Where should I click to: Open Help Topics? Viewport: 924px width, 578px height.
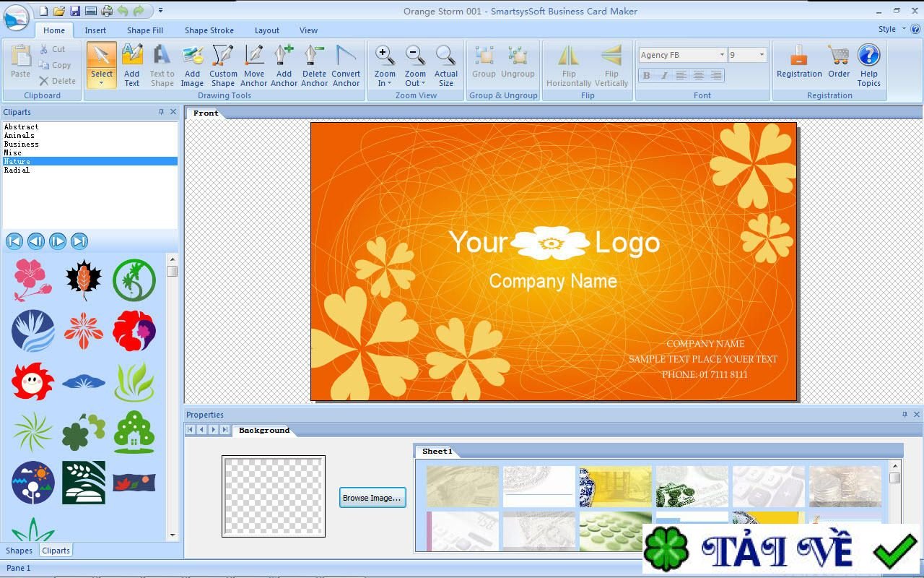[868, 64]
